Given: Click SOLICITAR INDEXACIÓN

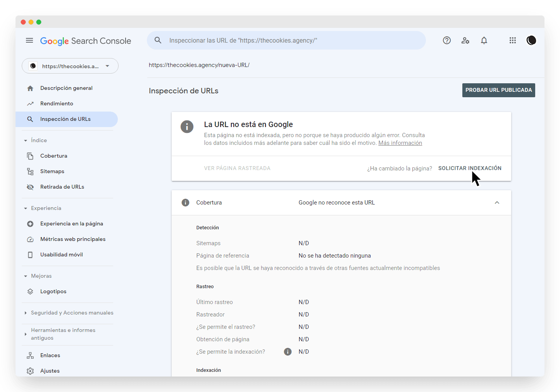Looking at the screenshot, I should tap(470, 168).
